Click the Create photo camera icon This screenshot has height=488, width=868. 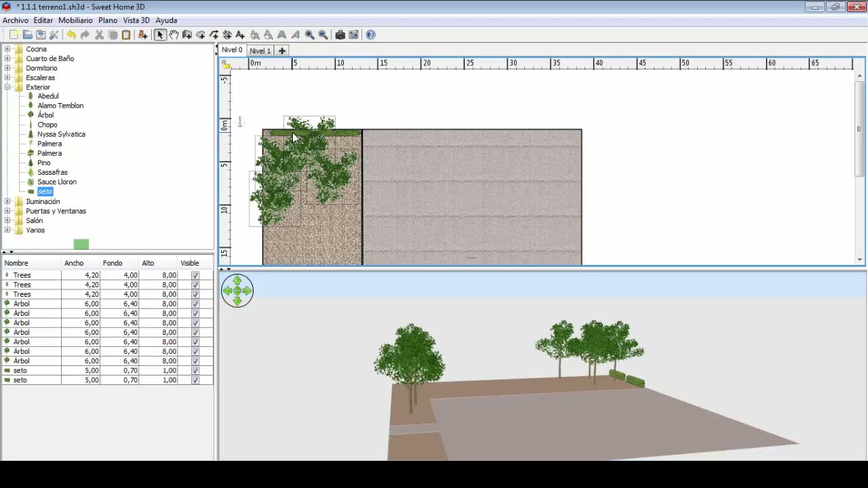click(340, 35)
